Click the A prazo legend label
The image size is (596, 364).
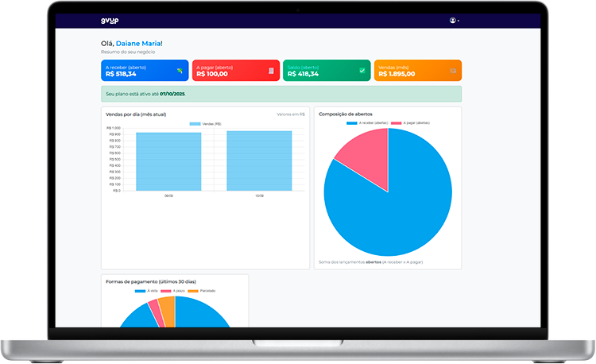pos(179,291)
